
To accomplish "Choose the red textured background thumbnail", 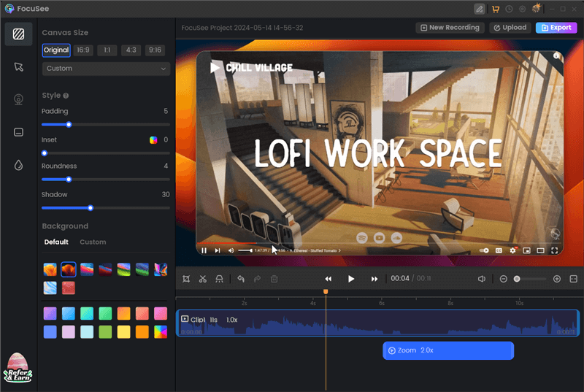I will pyautogui.click(x=69, y=288).
